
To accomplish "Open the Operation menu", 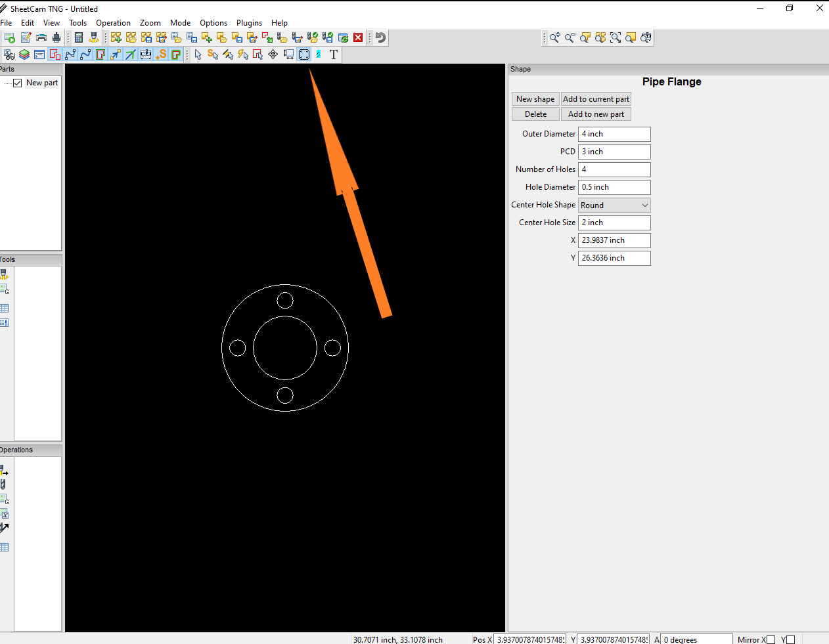I will (x=113, y=22).
